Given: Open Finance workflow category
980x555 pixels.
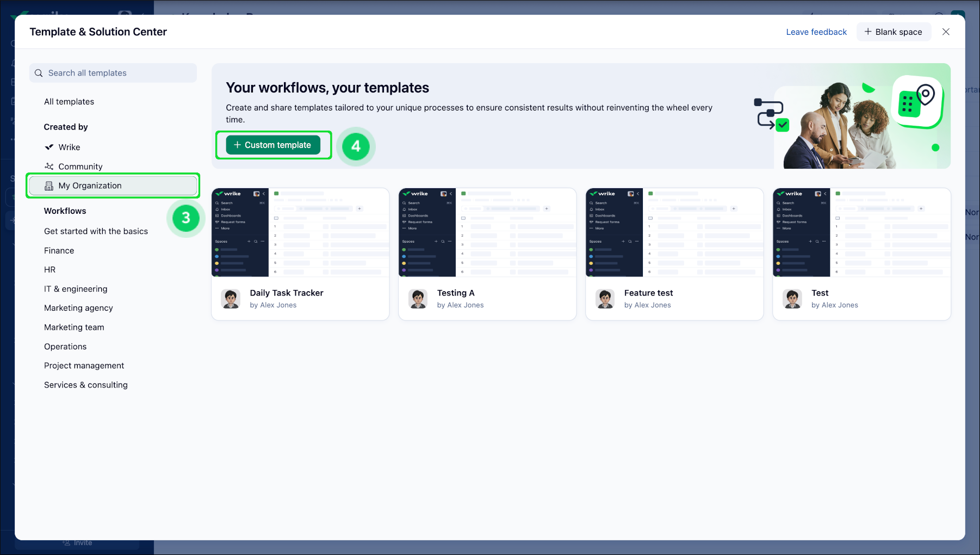Looking at the screenshot, I should tap(59, 251).
